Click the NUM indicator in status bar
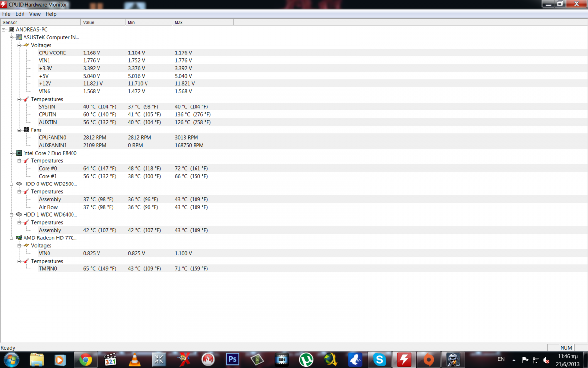The width and height of the screenshot is (588, 368). [566, 348]
